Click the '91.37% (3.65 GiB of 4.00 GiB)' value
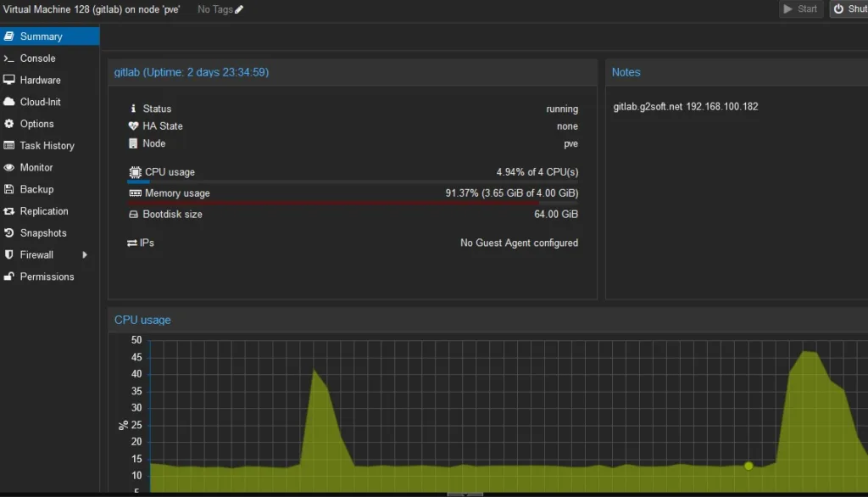The width and height of the screenshot is (868, 497). pyautogui.click(x=511, y=193)
